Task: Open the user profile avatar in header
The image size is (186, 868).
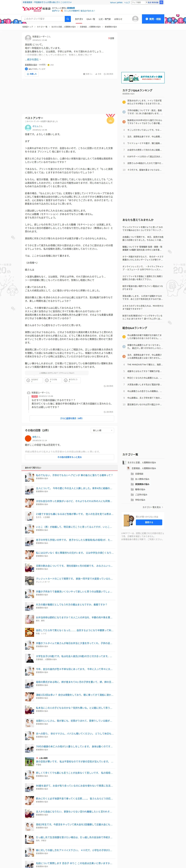Action: point(135,19)
